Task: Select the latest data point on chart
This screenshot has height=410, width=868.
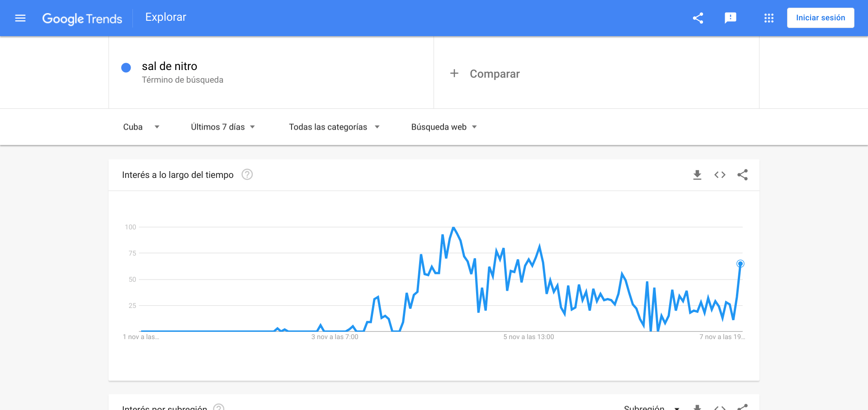Action: click(740, 264)
